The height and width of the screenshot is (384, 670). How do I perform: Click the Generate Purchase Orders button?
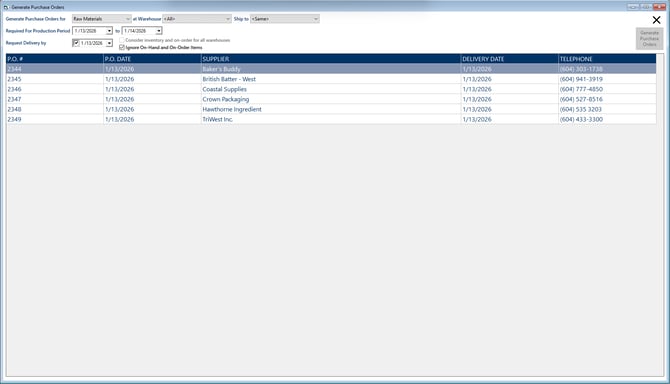[649, 38]
